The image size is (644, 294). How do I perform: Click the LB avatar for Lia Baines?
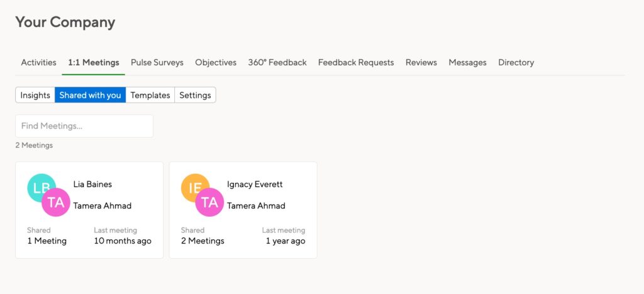click(40, 188)
